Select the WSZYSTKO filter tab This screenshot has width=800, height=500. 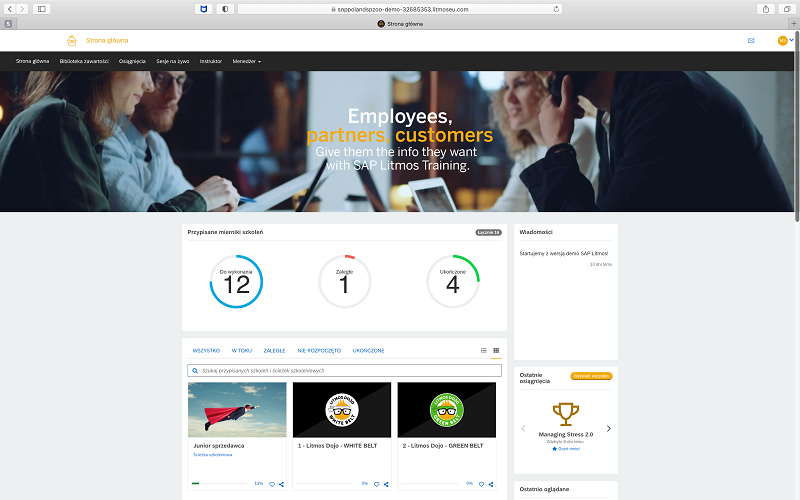(x=206, y=351)
